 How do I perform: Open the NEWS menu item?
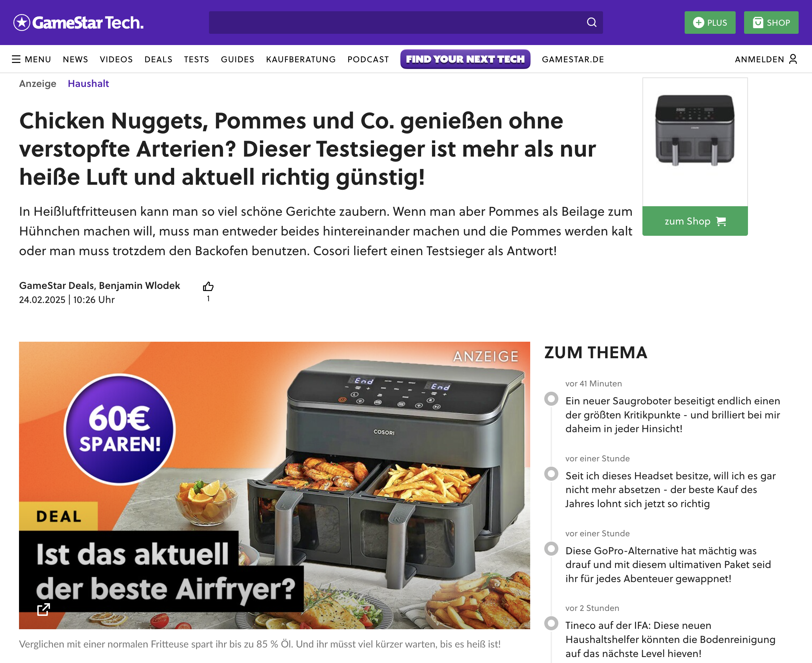coord(76,59)
